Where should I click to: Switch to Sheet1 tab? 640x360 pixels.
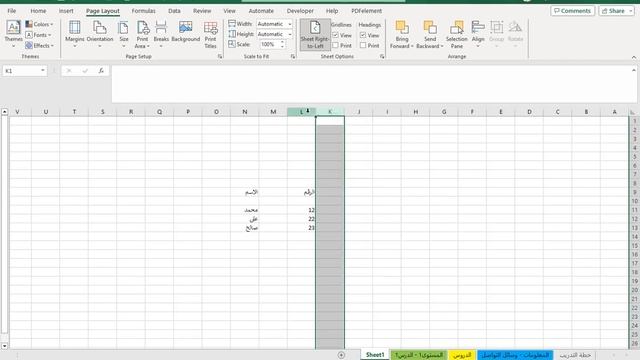click(x=375, y=355)
